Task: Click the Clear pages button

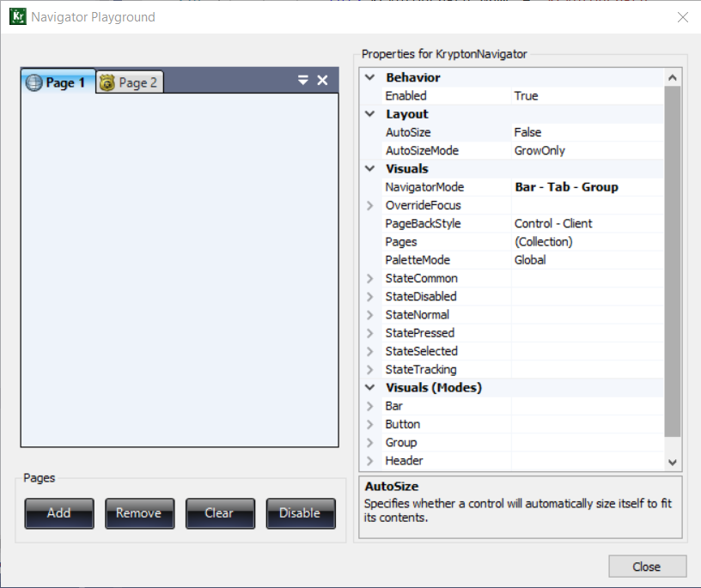Action: tap(220, 513)
